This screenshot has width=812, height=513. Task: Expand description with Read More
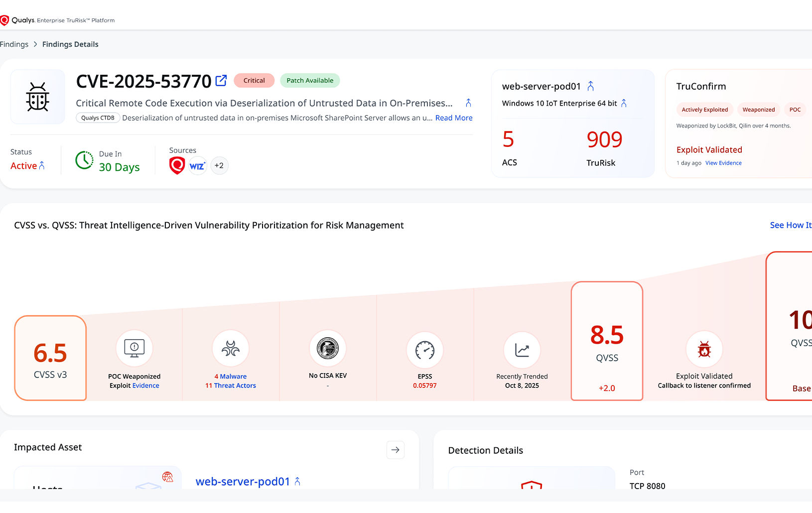point(454,118)
